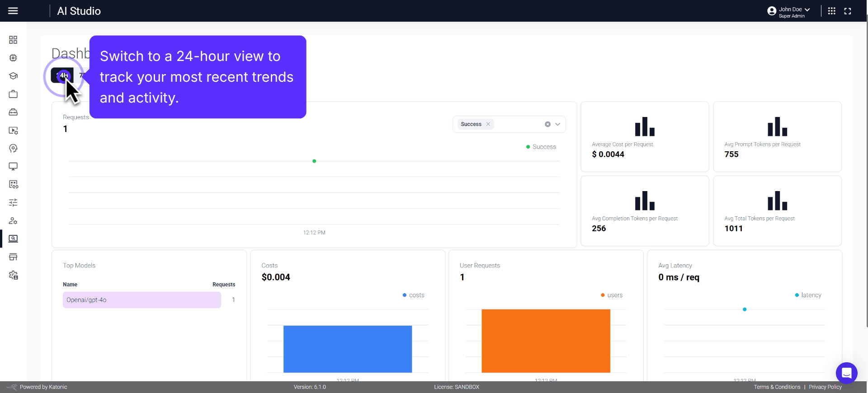868x393 pixels.
Task: Open the Terms & Conditions link
Action: point(777,387)
